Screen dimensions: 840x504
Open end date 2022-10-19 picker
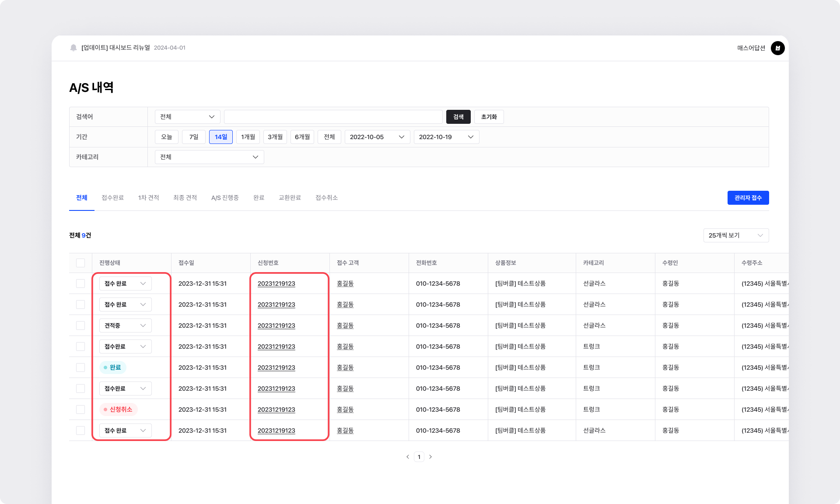tap(446, 137)
